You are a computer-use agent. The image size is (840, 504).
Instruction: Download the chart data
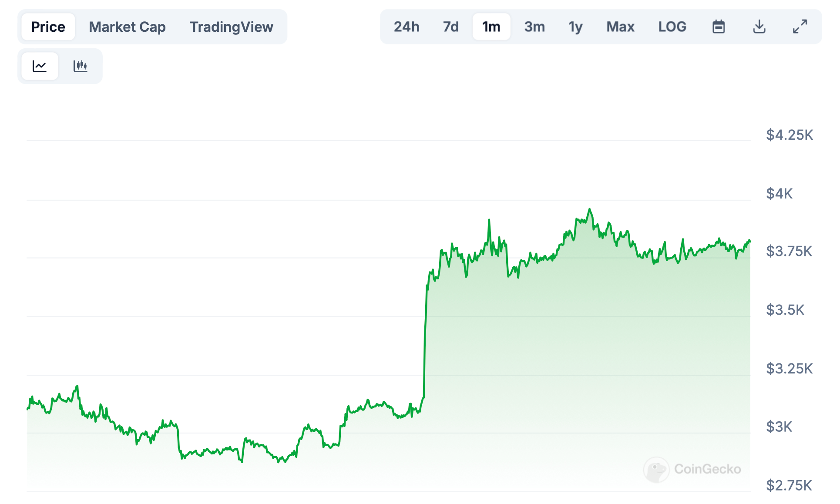pyautogui.click(x=759, y=27)
